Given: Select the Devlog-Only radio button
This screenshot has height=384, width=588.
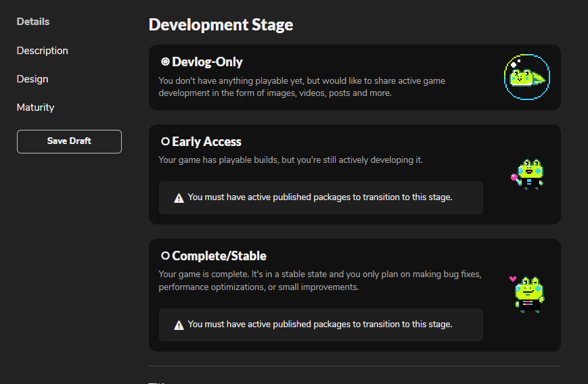Looking at the screenshot, I should [165, 62].
